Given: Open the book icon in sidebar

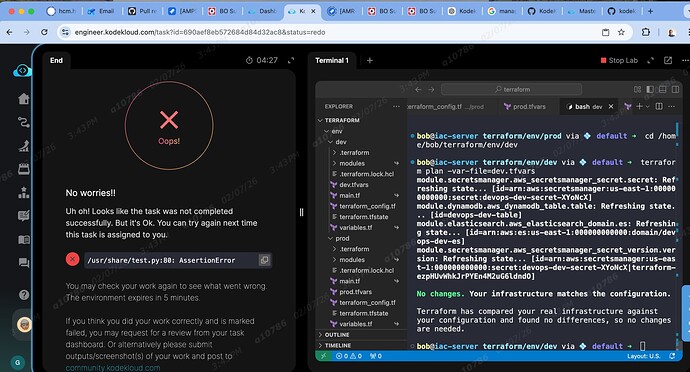Looking at the screenshot, I should tap(24, 239).
